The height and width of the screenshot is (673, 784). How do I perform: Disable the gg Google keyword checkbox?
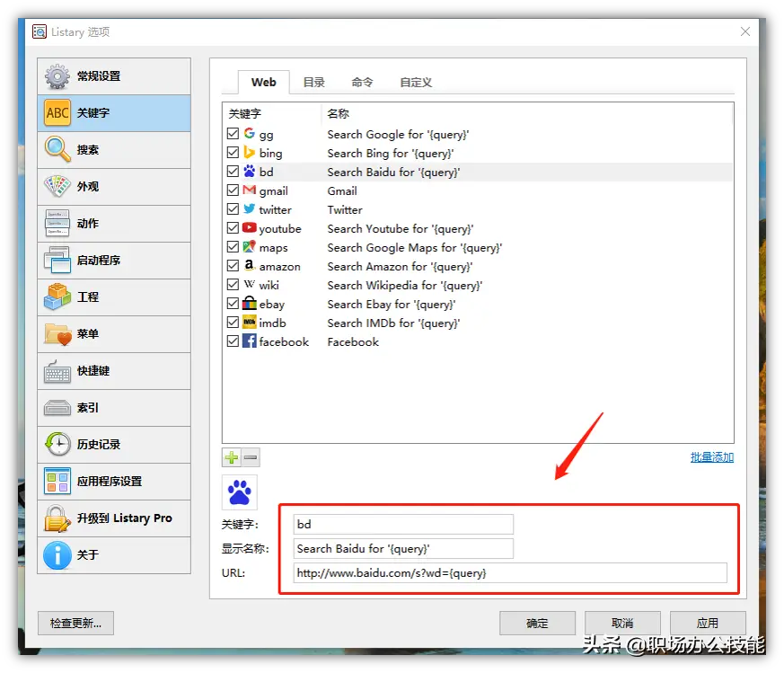click(x=232, y=133)
